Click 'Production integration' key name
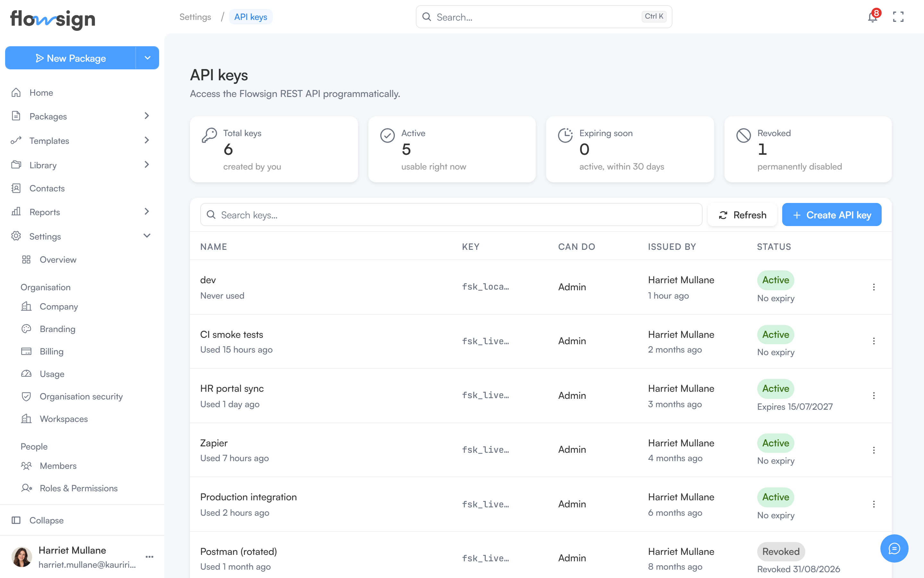 point(248,497)
